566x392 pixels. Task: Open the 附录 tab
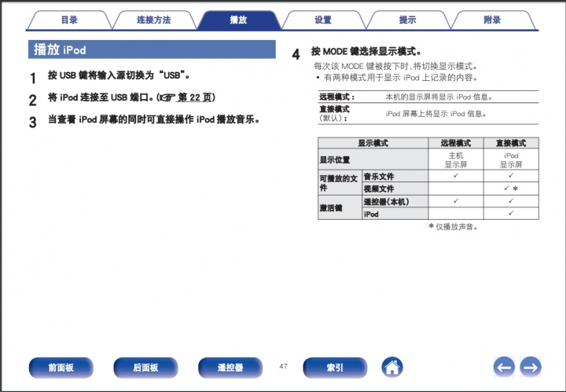tap(492, 20)
